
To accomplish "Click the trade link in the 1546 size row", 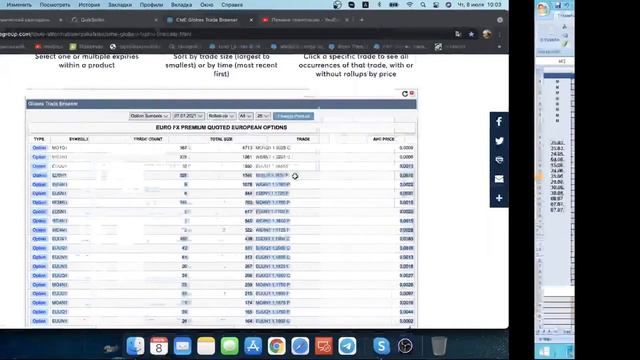I will pos(272,176).
